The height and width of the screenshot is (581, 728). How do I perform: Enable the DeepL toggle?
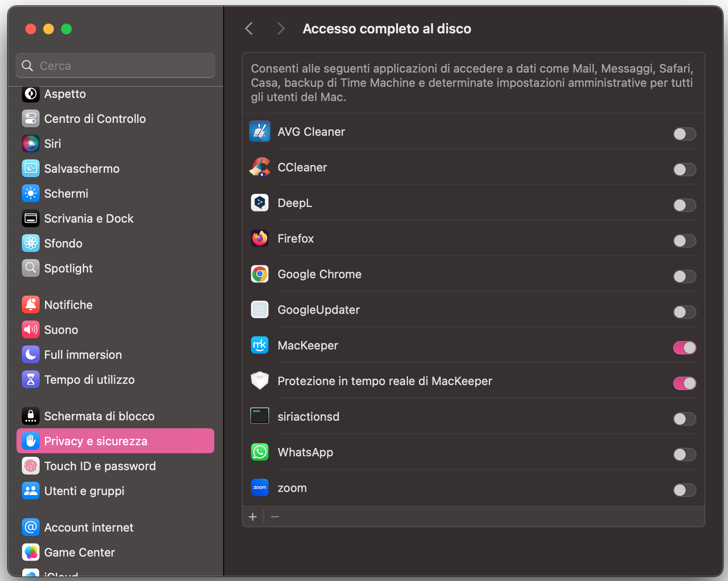tap(684, 205)
